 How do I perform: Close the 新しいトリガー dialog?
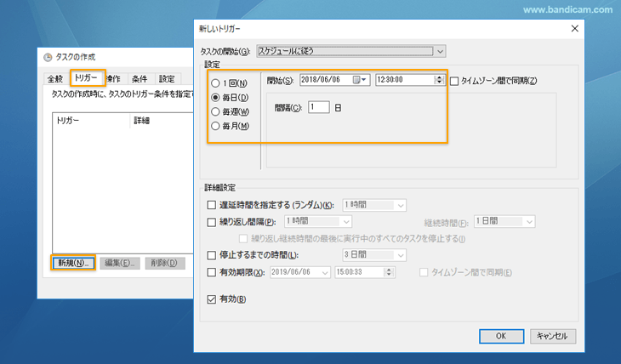pyautogui.click(x=575, y=29)
